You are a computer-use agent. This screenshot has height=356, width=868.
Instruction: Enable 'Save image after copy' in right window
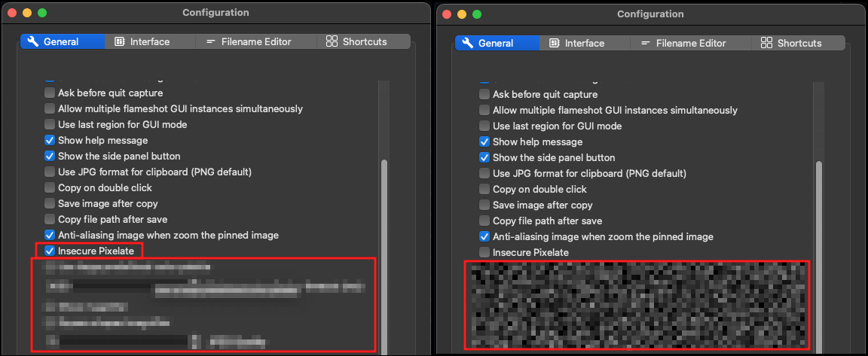pos(484,205)
